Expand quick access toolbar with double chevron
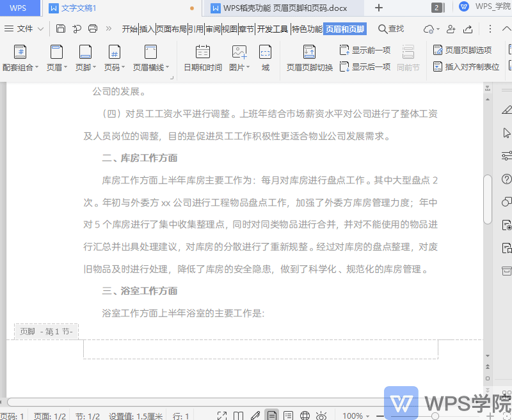 pos(109,29)
